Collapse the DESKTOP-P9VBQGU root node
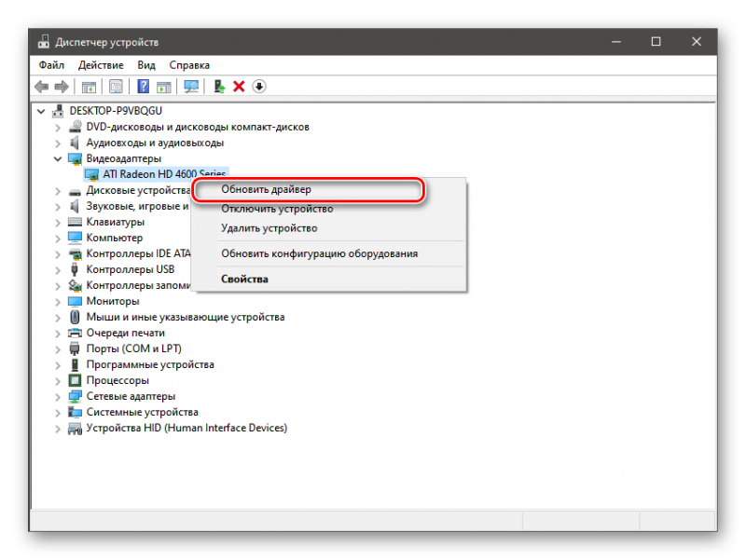 (41, 111)
